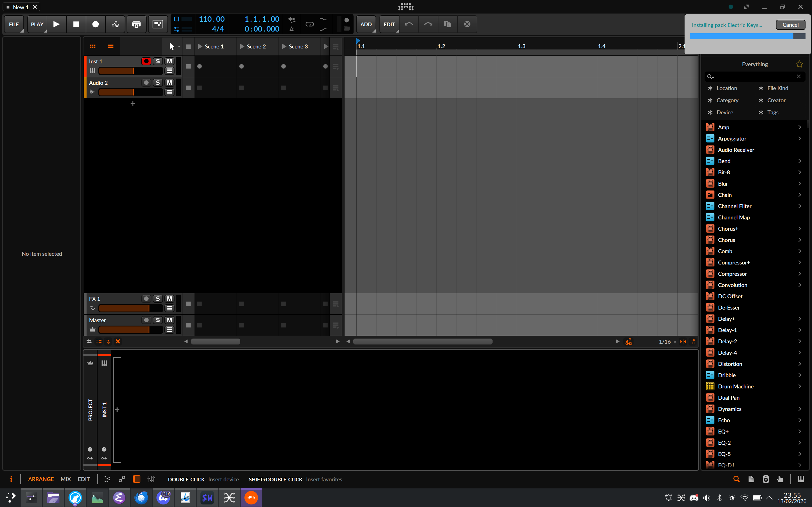Image resolution: width=812 pixels, height=507 pixels.
Task: Open the pointer tool dropdown arrow
Action: [179, 46]
